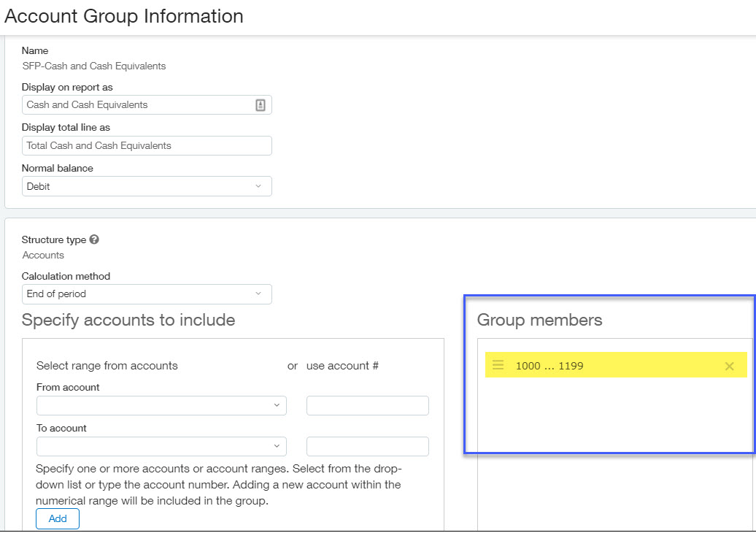Click the Group members heading
This screenshot has width=756, height=533.
539,320
